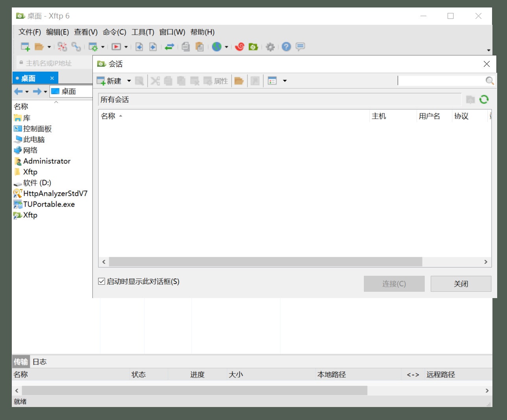Open the 帮助(H) menu
Screen dimensions: 507x420
tap(202, 32)
